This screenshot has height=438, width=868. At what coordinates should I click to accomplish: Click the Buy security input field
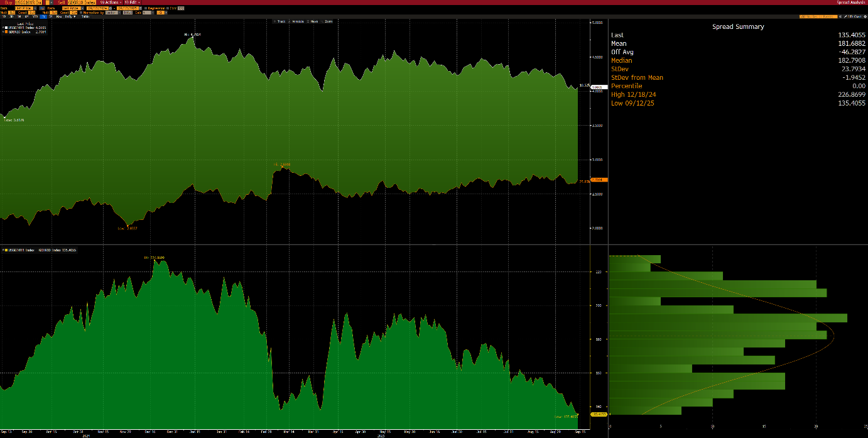(x=28, y=3)
